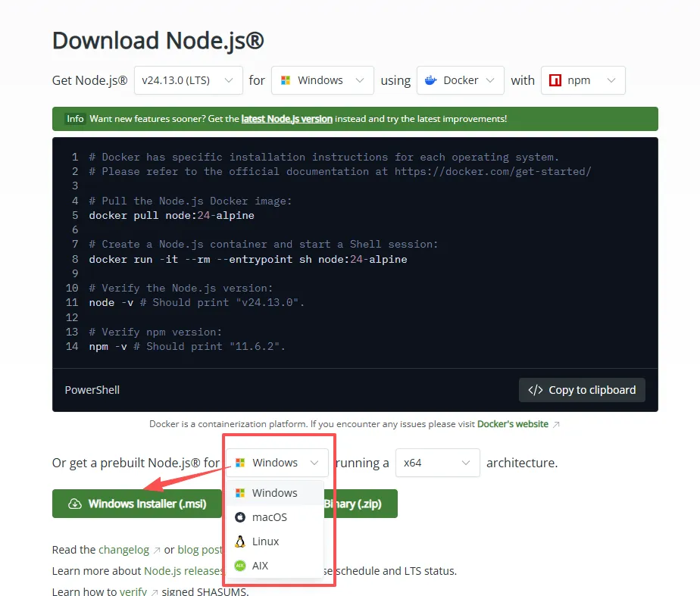
Task: Click the docker run --entrypoint sh command line
Action: (248, 259)
